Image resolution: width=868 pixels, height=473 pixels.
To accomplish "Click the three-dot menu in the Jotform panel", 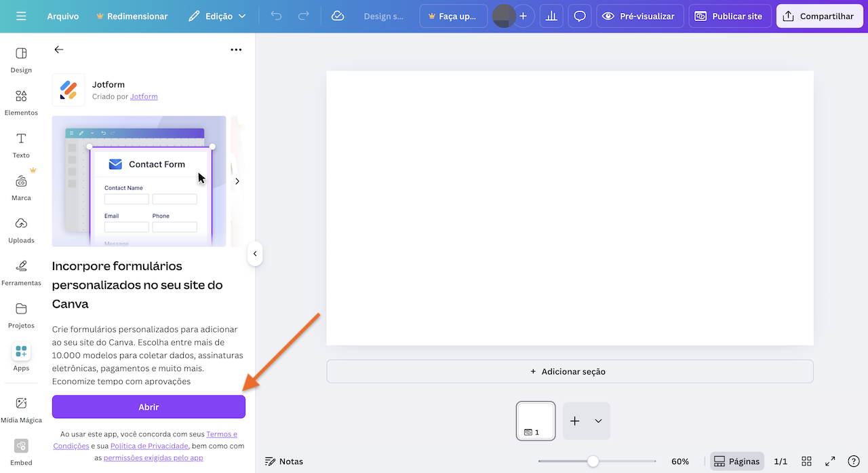I will [236, 50].
